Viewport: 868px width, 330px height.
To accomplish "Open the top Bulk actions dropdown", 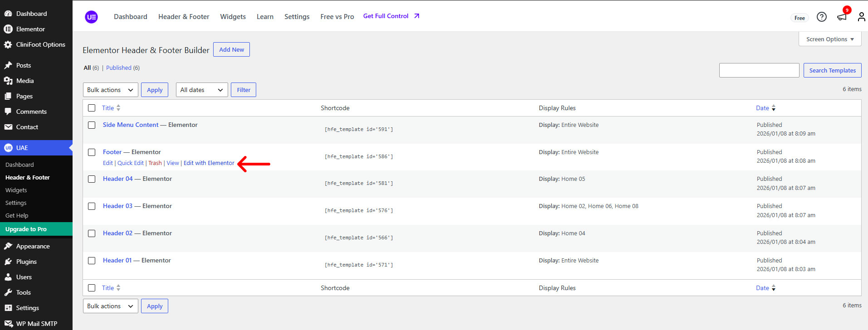I will pos(111,90).
